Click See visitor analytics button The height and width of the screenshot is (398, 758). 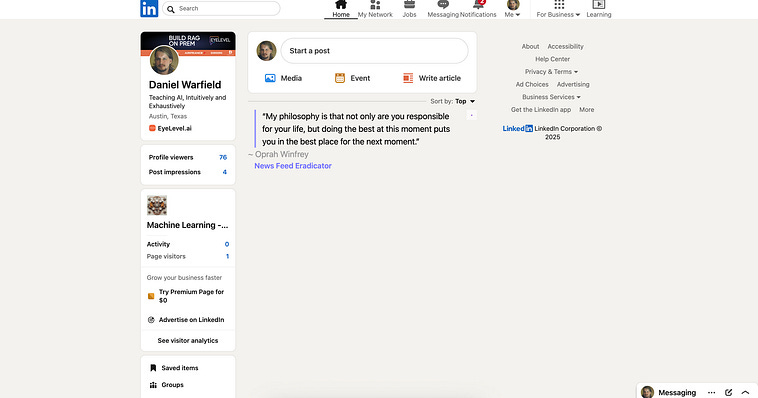[188, 340]
